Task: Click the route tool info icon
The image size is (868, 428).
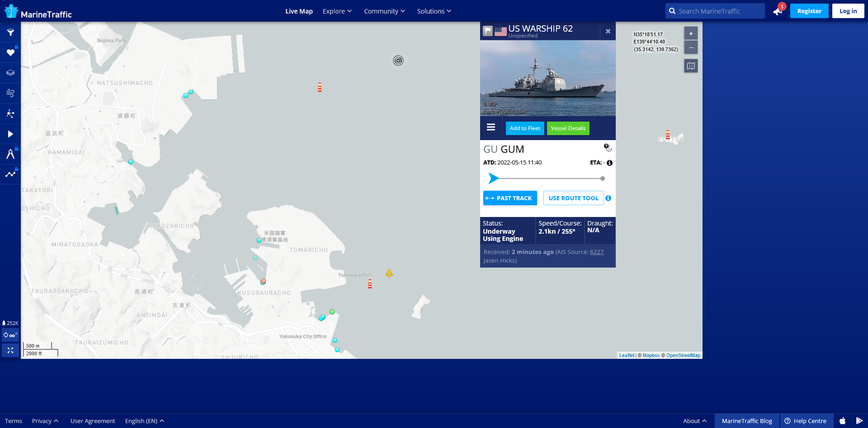Action: coord(609,198)
